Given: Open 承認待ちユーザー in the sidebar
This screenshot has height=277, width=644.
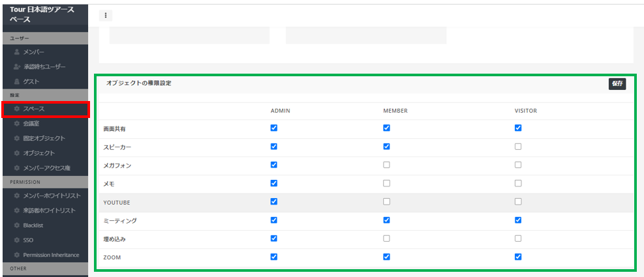Looking at the screenshot, I should [45, 66].
